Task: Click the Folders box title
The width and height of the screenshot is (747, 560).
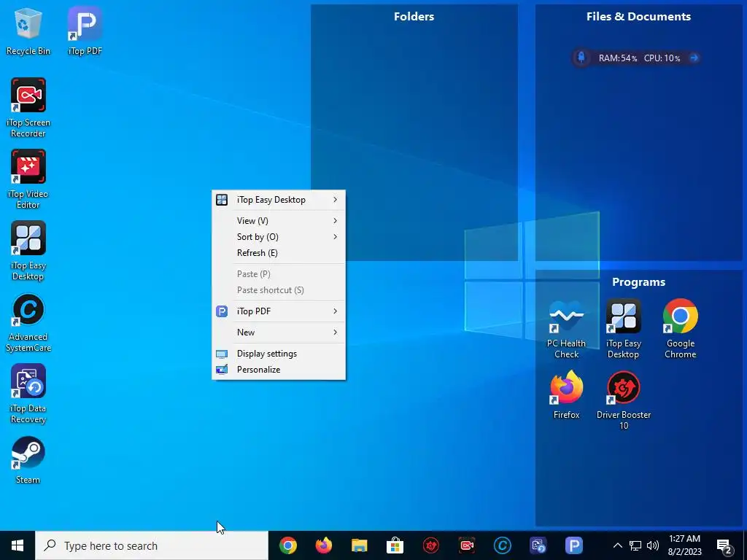Action: click(414, 17)
